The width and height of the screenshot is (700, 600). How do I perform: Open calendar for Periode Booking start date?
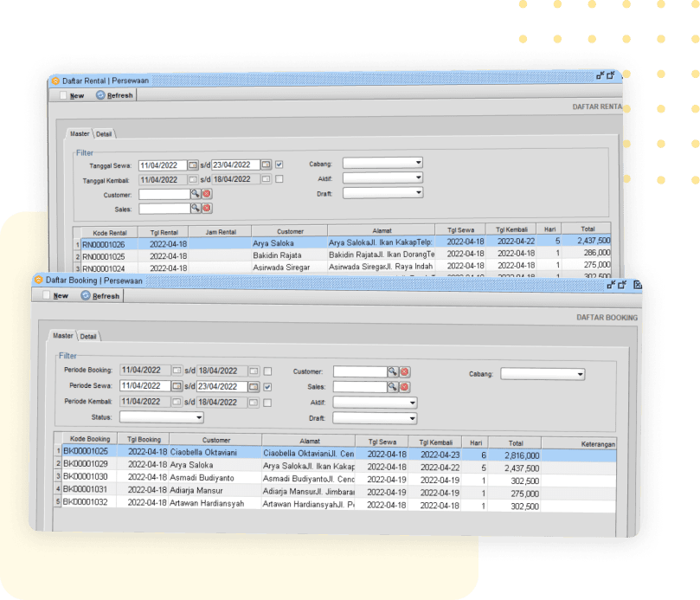[x=177, y=371]
